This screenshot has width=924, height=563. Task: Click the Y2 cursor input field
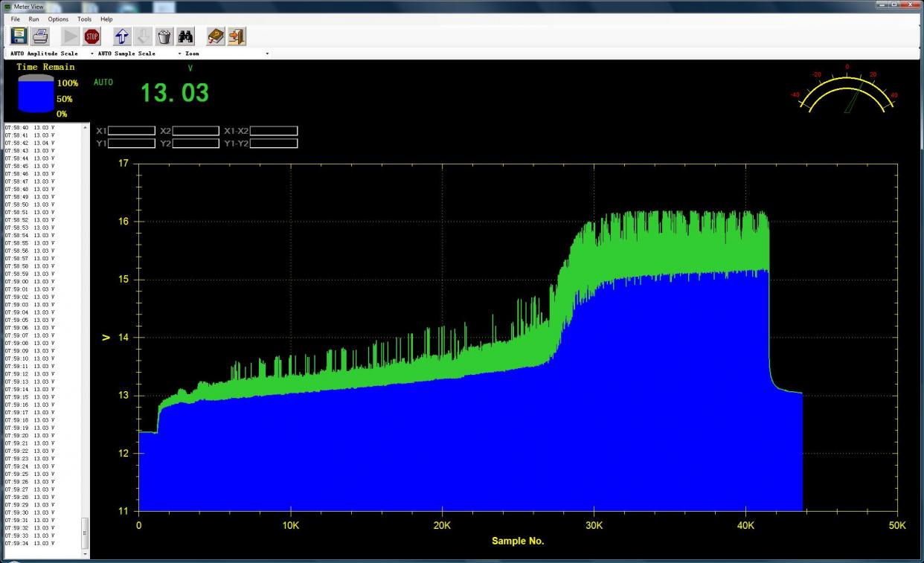(196, 143)
